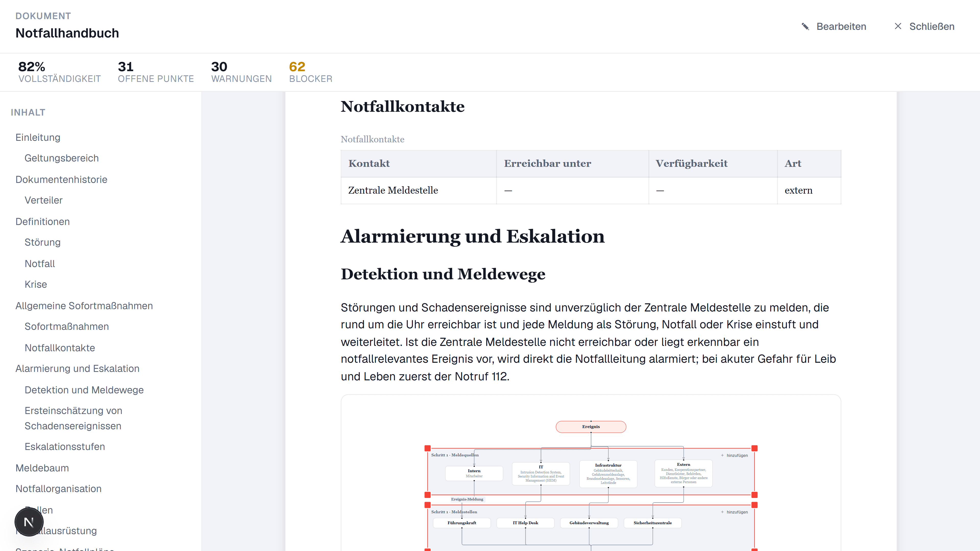View the 30 Warnungen count
This screenshot has height=551, width=980.
click(x=242, y=72)
